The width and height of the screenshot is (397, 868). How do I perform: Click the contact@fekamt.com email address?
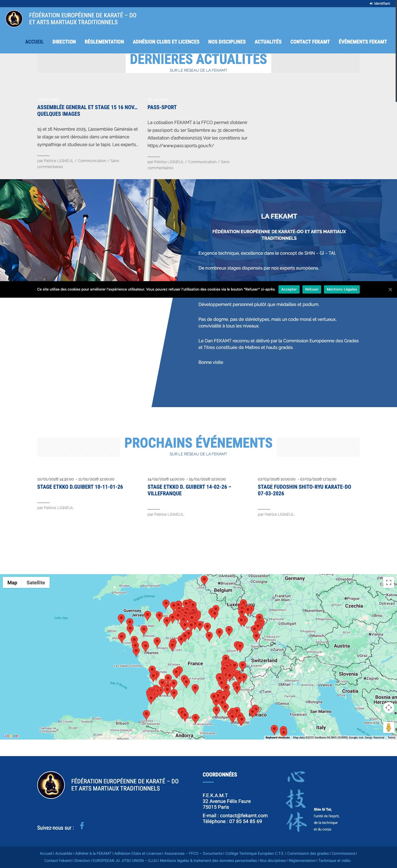tap(244, 815)
